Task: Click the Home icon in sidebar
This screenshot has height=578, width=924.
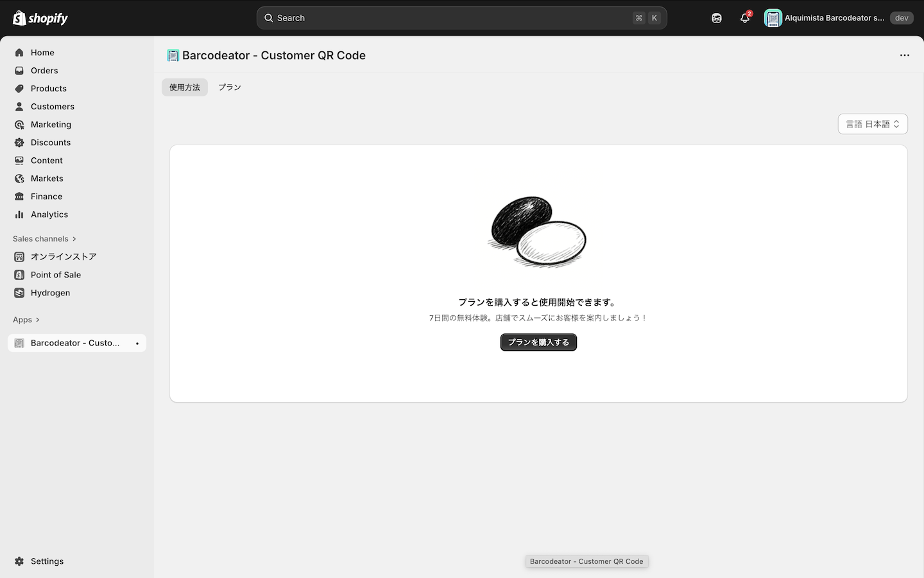Action: 19,53
